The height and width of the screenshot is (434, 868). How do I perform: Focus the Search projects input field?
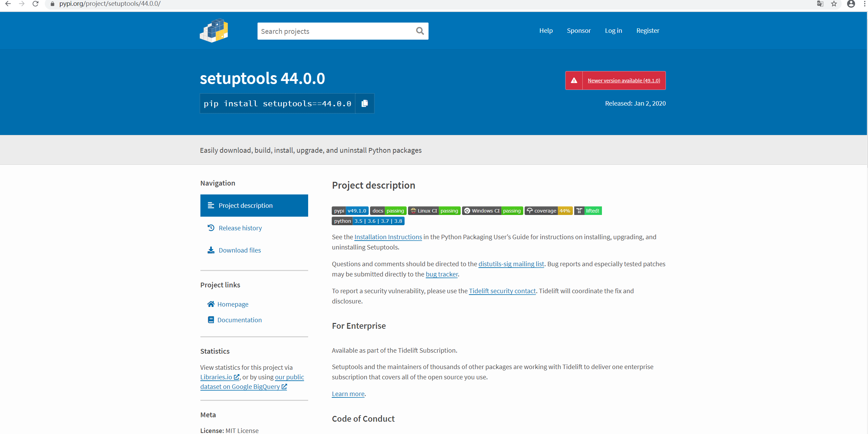(335, 31)
